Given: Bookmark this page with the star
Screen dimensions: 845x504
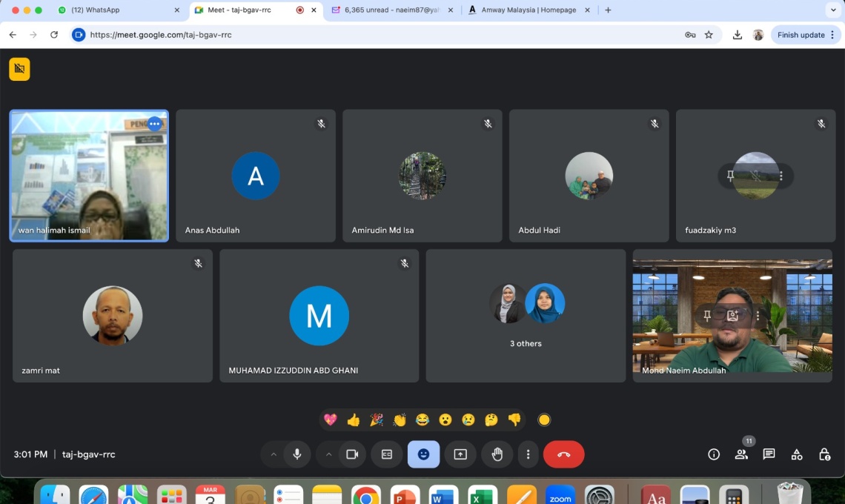Looking at the screenshot, I should tap(709, 35).
